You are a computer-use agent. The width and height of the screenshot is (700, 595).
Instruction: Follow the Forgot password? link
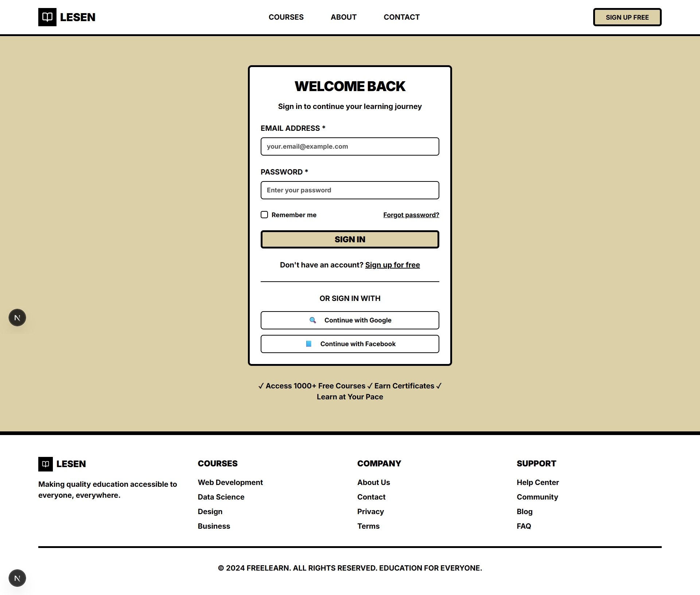(x=411, y=215)
